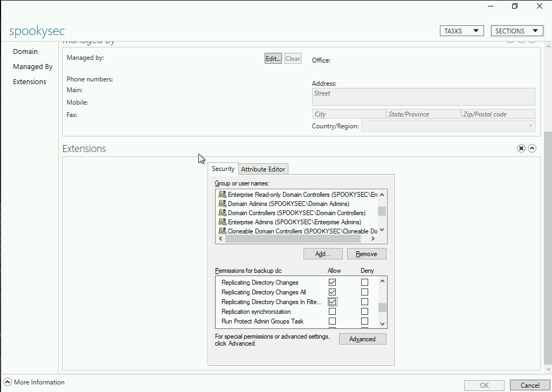The width and height of the screenshot is (552, 392).
Task: Click the Domain Controllers group icon
Action: click(222, 213)
